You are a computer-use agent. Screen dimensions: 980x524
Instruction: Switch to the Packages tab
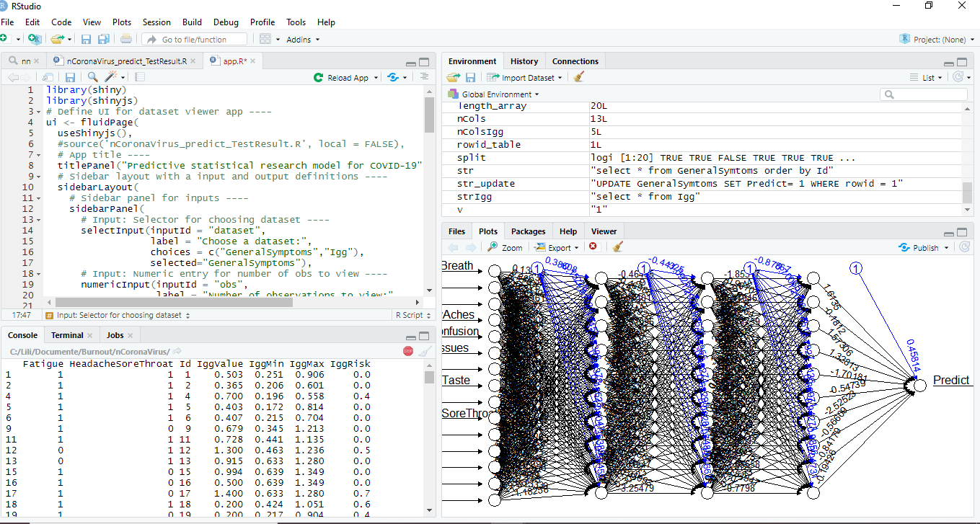528,231
